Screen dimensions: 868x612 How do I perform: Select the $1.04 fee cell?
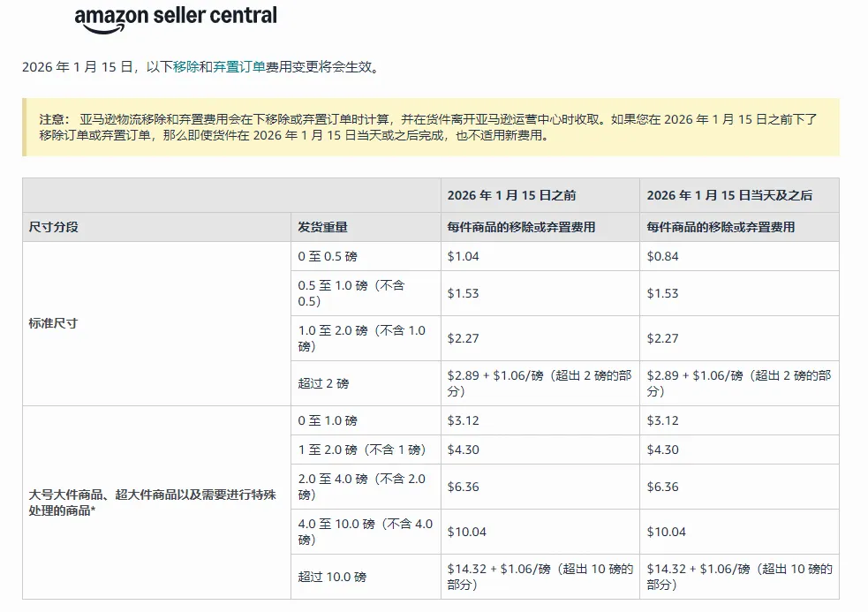point(464,256)
